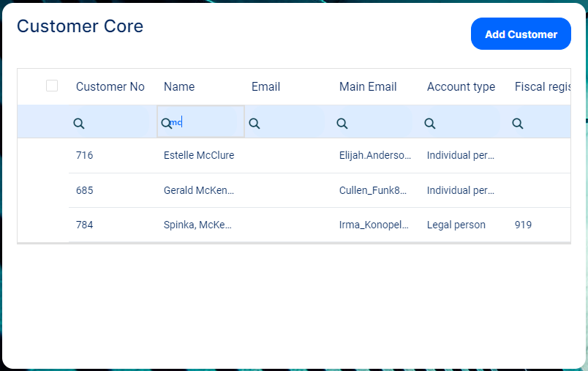Click the Main Email column header
Viewport: 588px width, 371px height.
click(x=368, y=86)
